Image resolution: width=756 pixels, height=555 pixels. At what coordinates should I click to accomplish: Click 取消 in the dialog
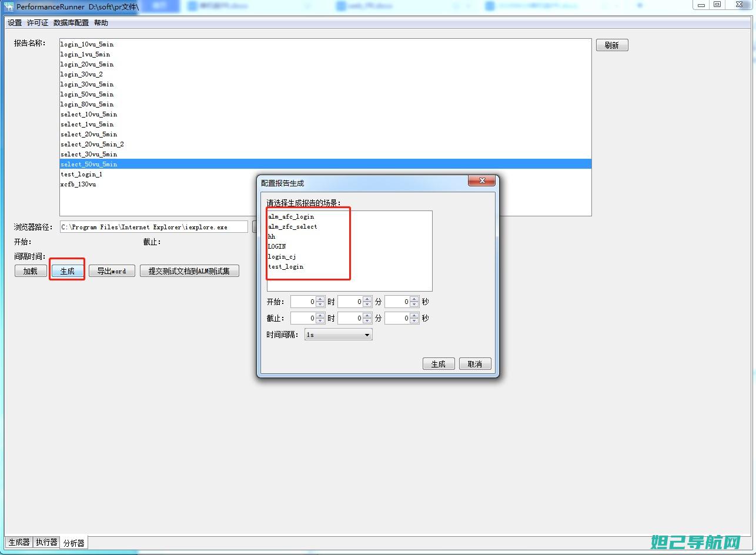[x=475, y=364]
